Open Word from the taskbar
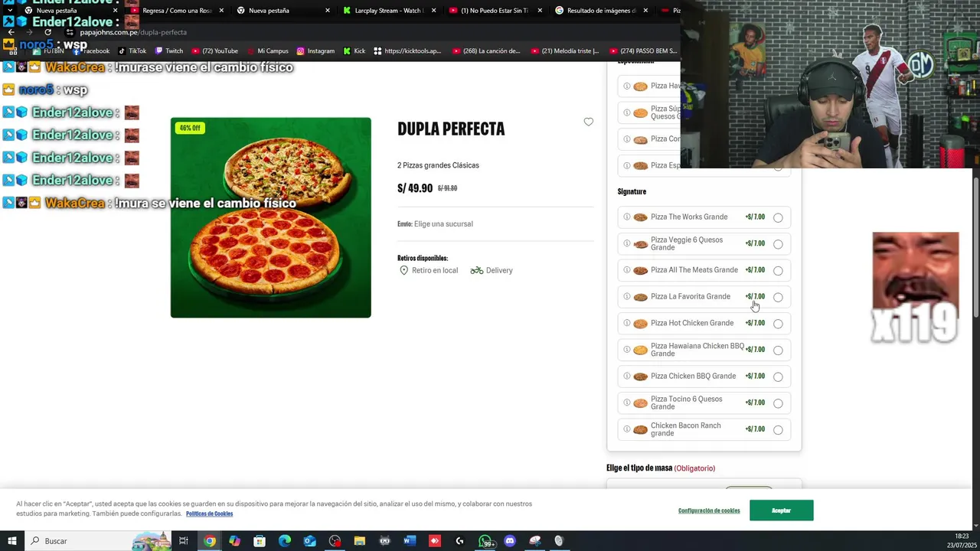 coord(410,541)
